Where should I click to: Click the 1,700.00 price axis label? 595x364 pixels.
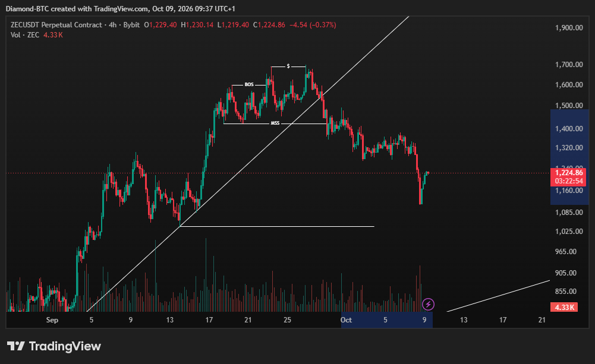tap(569, 65)
